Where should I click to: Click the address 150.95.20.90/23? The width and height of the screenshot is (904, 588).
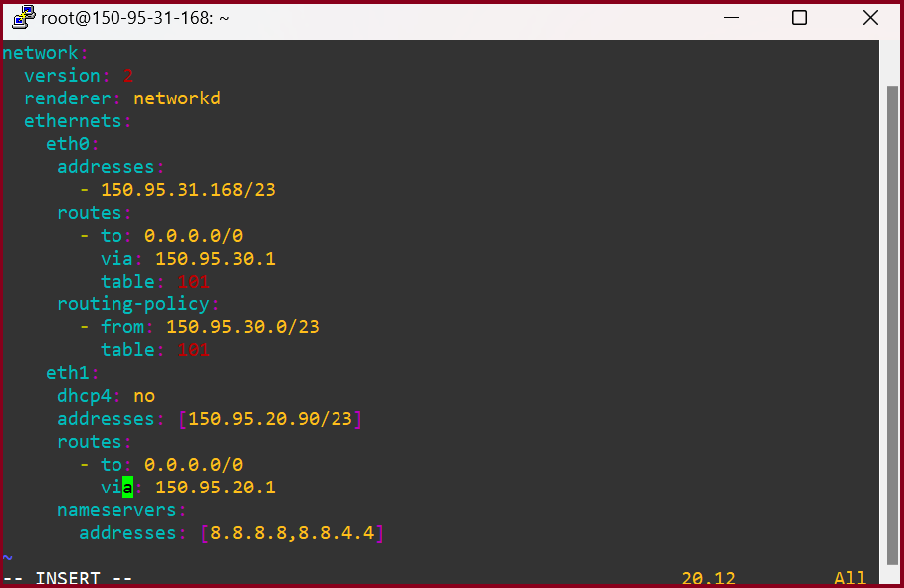coord(270,419)
